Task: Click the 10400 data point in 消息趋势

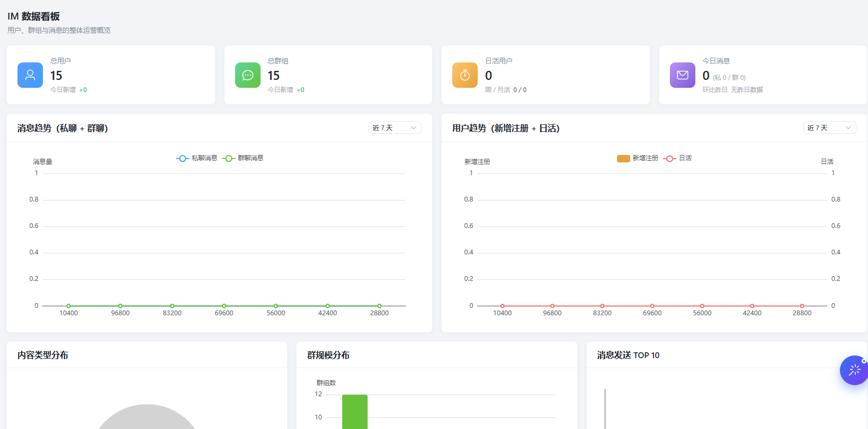Action: coord(69,306)
